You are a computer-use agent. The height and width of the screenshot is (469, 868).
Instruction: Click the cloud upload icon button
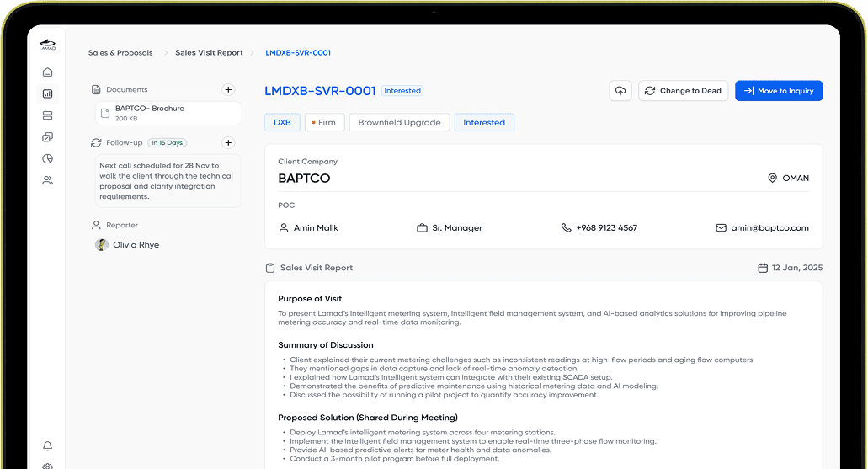[620, 91]
